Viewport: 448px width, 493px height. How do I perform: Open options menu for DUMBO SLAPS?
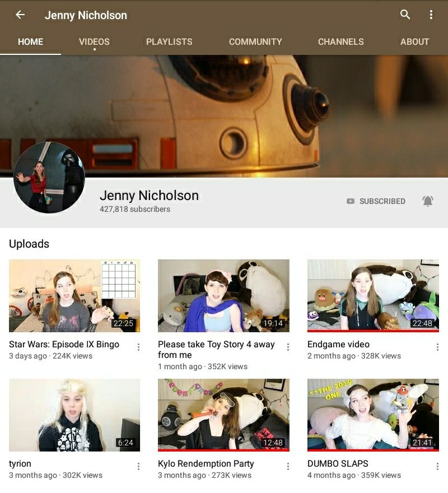point(437,467)
